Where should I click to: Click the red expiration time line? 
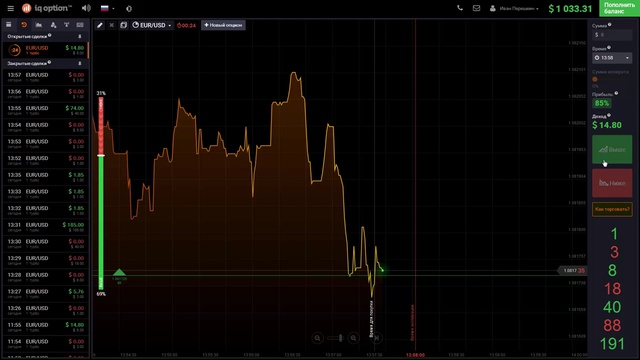[415, 186]
